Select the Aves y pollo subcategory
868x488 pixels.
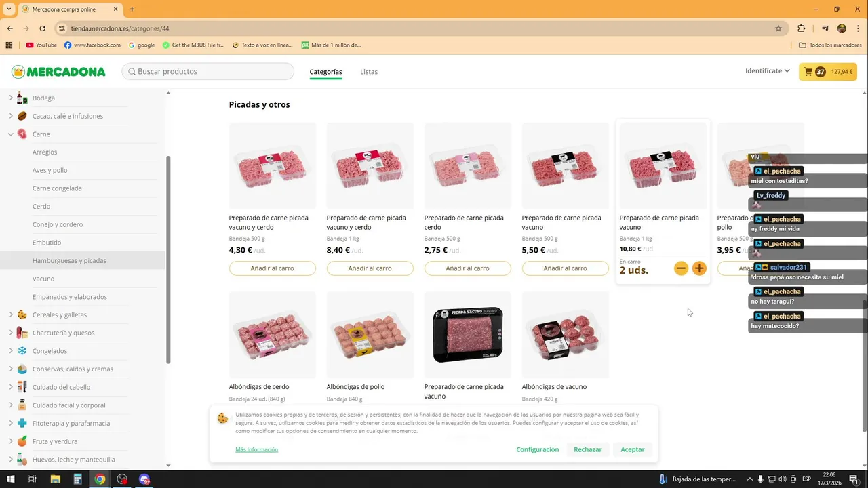50,170
